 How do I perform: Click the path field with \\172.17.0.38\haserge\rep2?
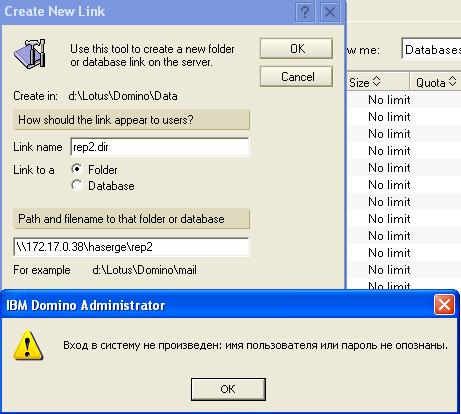(x=131, y=247)
